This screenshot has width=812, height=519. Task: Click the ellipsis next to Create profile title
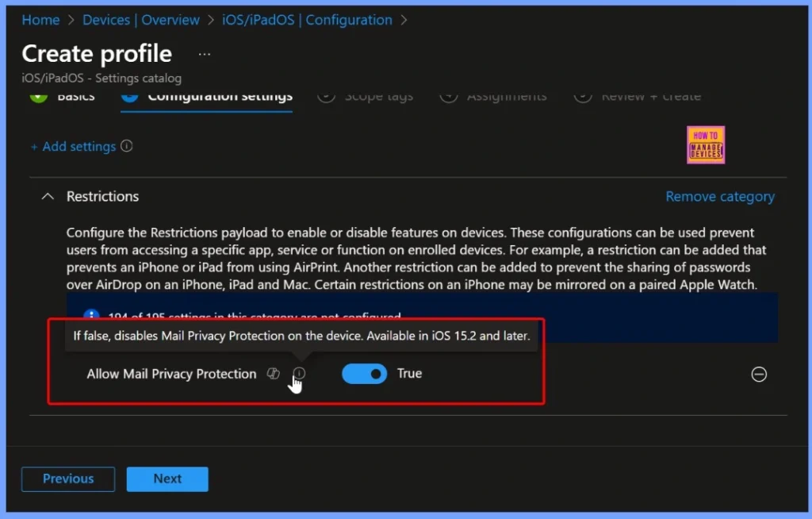204,53
